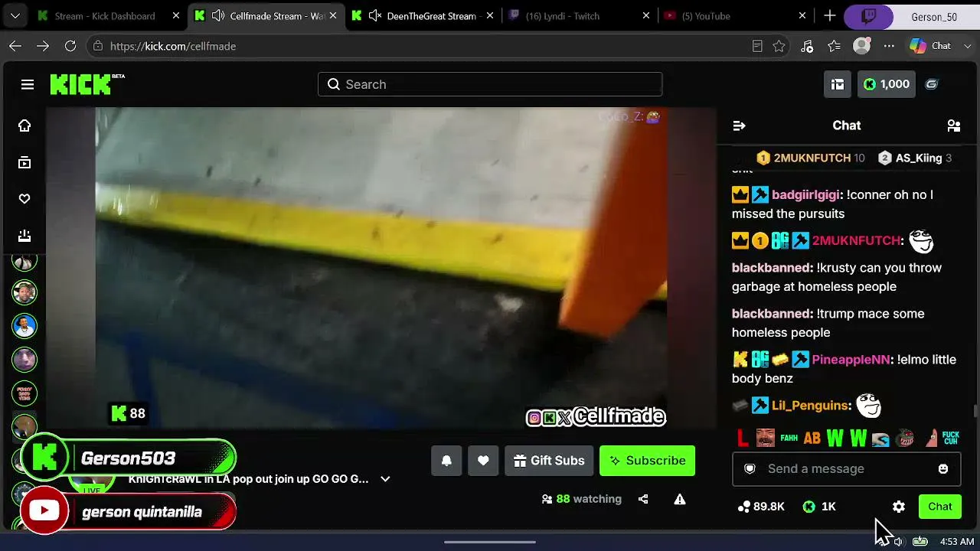Send message with green Chat button

[940, 507]
